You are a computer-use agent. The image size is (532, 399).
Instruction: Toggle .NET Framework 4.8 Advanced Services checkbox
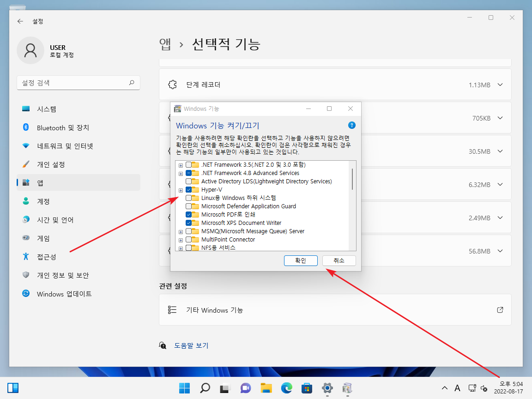(188, 173)
